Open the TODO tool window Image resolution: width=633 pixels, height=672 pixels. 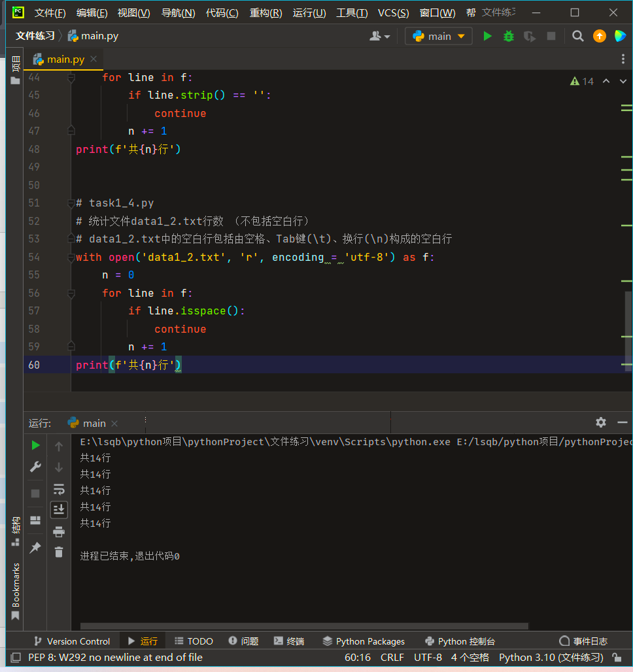coord(194,641)
